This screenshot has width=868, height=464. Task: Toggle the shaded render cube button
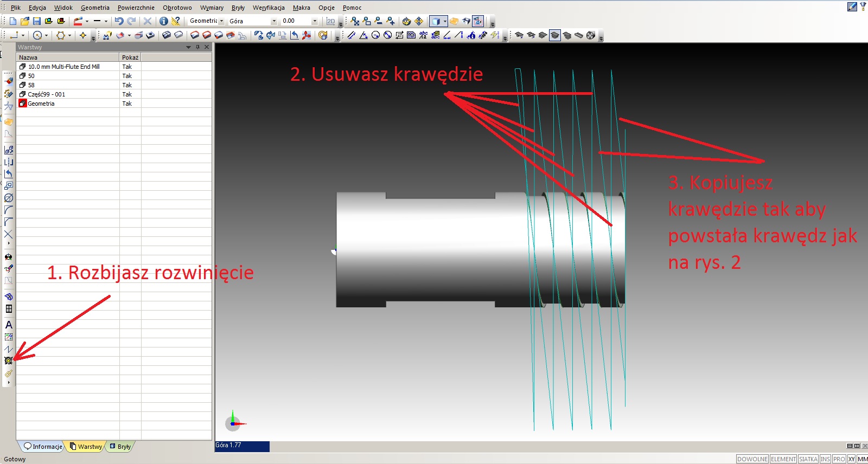click(x=436, y=21)
